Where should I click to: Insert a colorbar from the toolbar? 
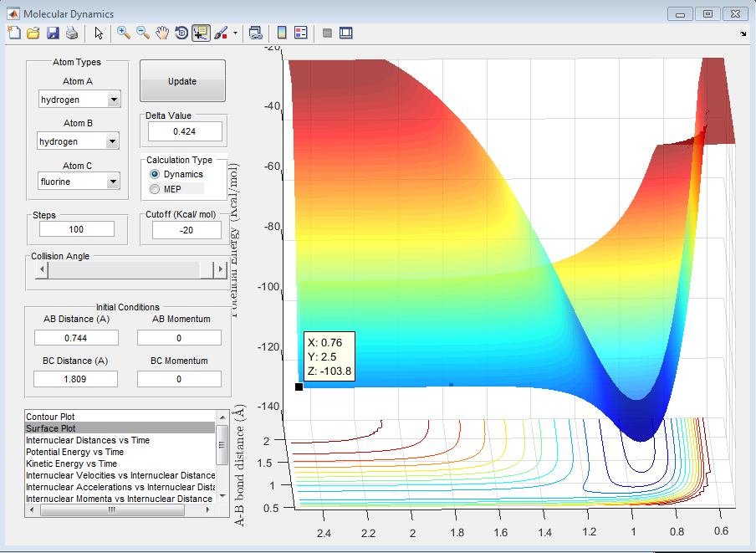282,33
